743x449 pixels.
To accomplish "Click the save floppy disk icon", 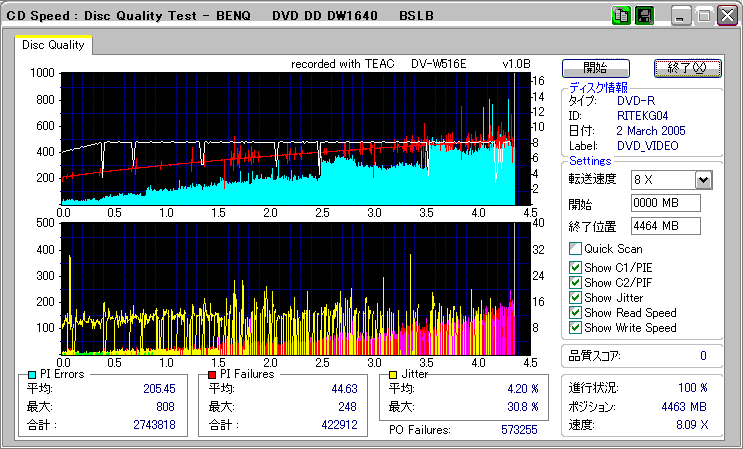I will pyautogui.click(x=644, y=16).
